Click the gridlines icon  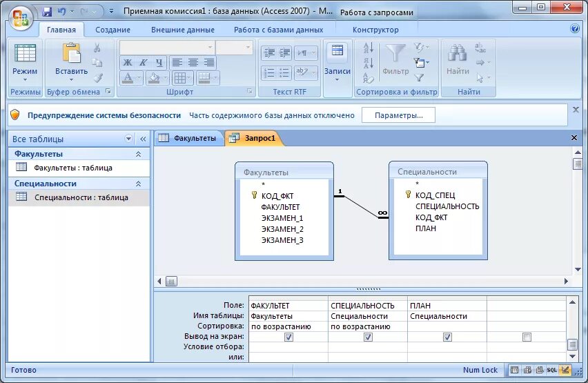(180, 78)
